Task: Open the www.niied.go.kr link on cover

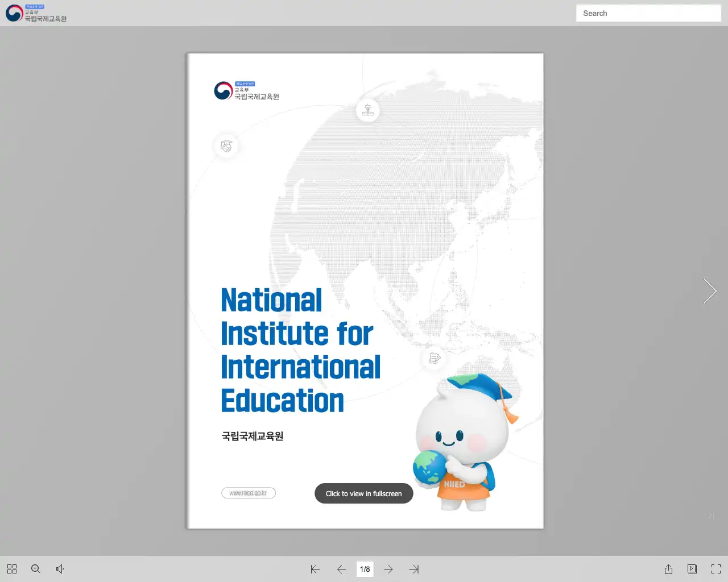Action: (x=249, y=493)
